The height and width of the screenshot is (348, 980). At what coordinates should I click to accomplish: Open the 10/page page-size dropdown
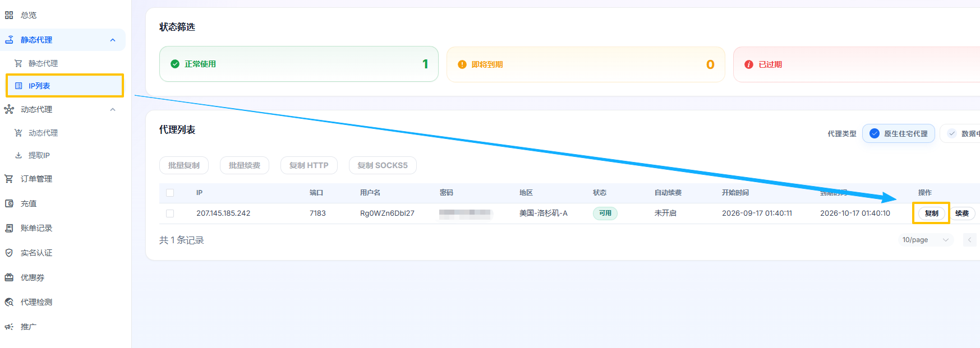click(x=925, y=240)
